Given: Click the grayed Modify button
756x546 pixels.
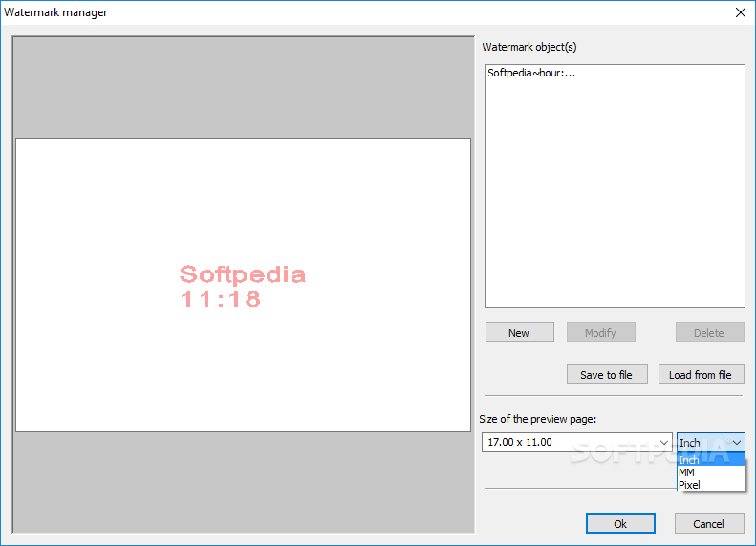Looking at the screenshot, I should coord(601,333).
